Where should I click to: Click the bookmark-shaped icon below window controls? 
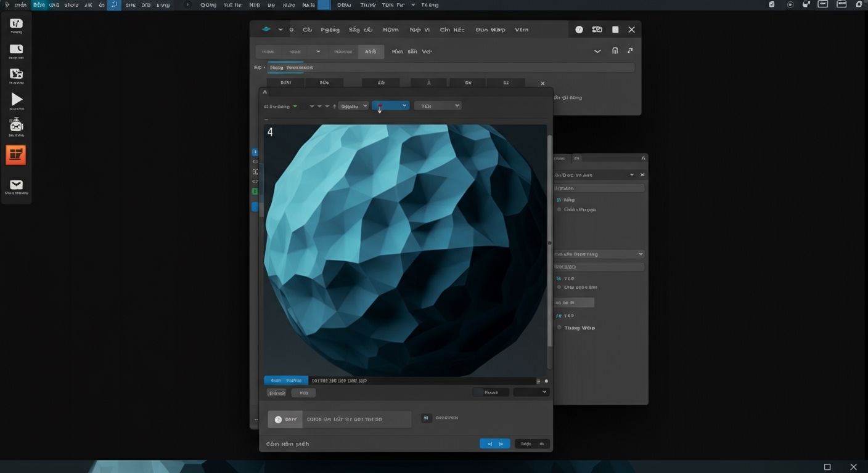(615, 51)
